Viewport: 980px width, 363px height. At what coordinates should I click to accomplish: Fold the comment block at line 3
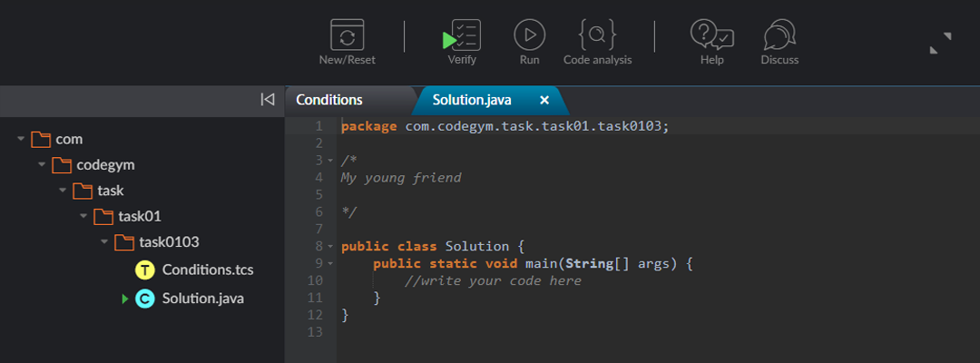point(330,162)
